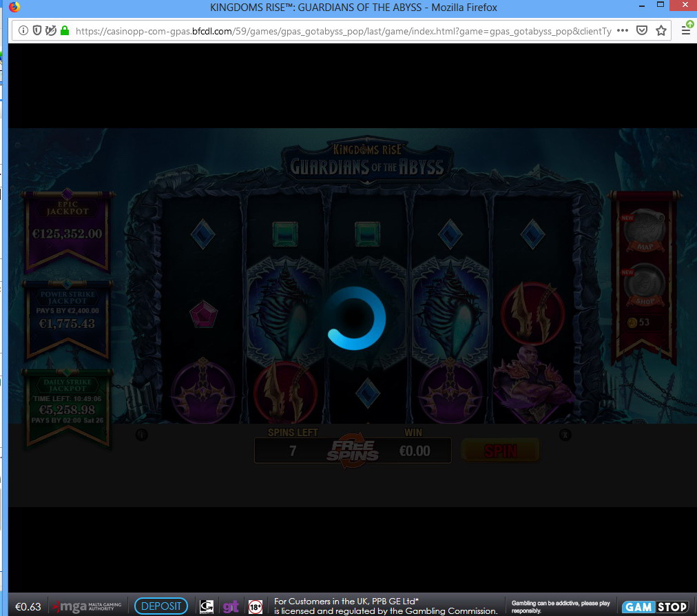Image resolution: width=697 pixels, height=616 pixels.
Task: Open the SHOP coin button
Action: [645, 285]
